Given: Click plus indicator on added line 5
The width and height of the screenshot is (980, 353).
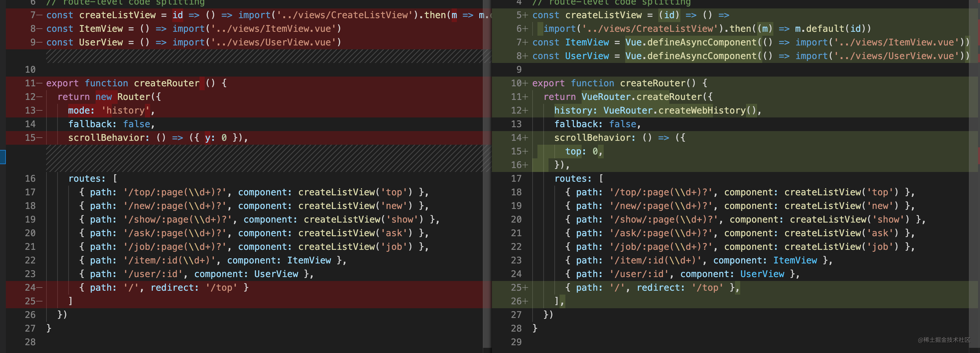Looking at the screenshot, I should (x=525, y=15).
